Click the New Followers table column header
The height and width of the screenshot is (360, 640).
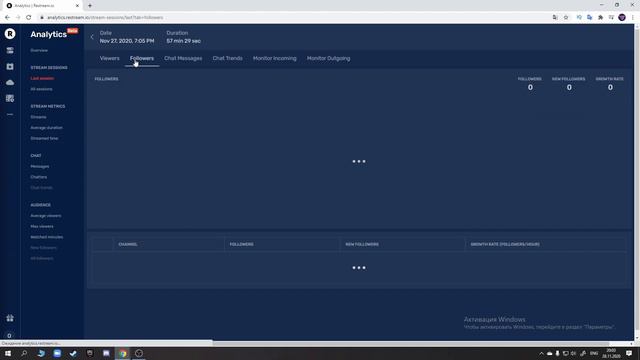pos(362,244)
